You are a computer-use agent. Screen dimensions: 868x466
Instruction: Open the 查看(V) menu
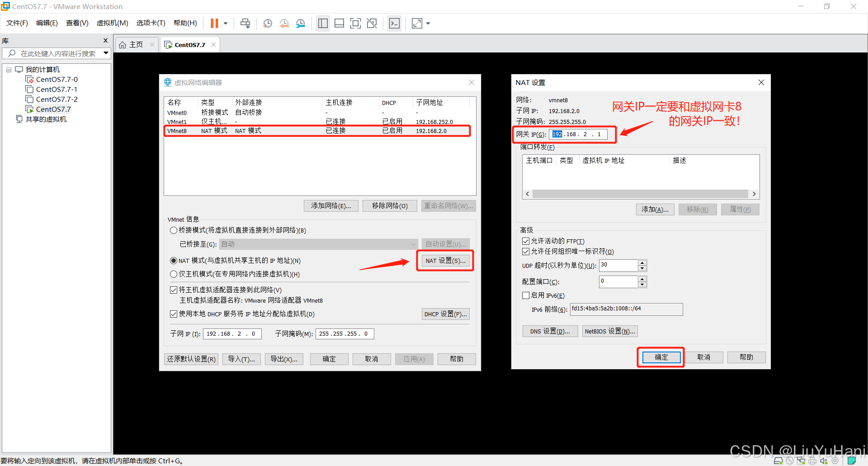[x=77, y=23]
